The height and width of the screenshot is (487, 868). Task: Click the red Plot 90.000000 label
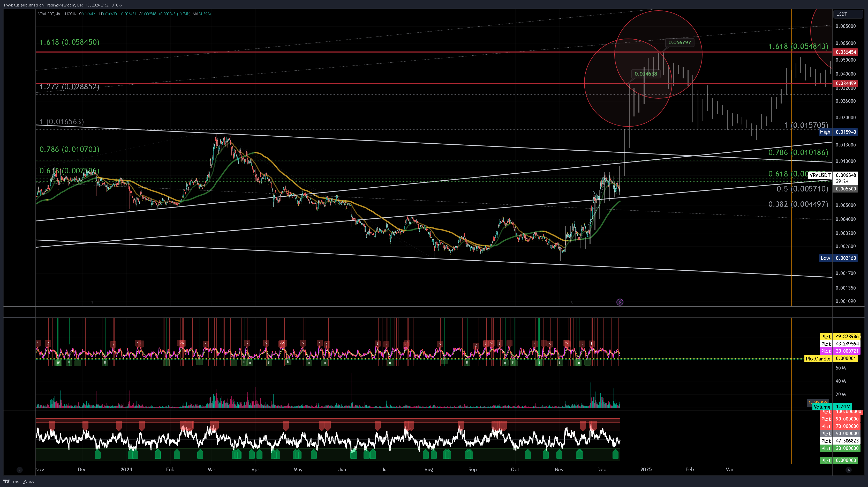pyautogui.click(x=841, y=419)
